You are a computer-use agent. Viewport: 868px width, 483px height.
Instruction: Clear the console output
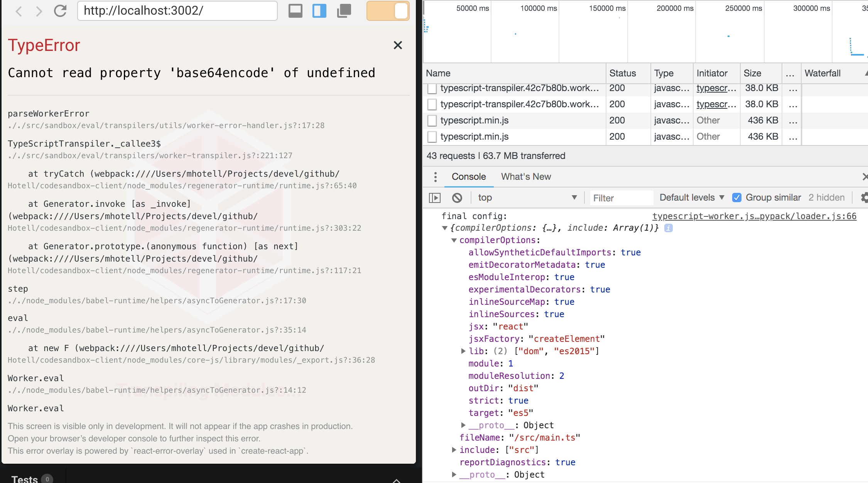457,198
